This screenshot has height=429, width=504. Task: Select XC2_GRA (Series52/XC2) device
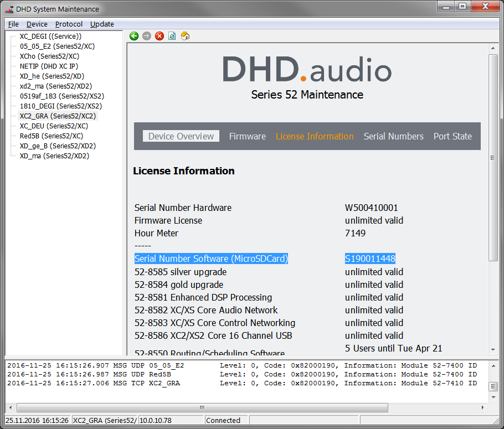coord(58,116)
